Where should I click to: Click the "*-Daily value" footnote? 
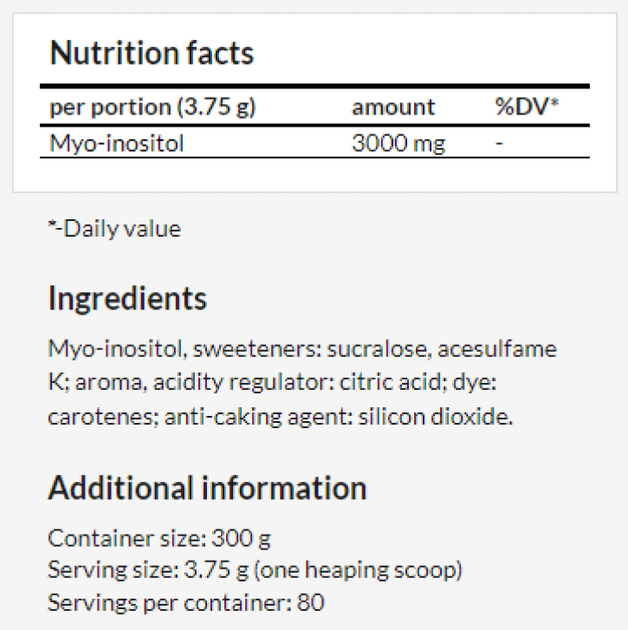point(114,228)
